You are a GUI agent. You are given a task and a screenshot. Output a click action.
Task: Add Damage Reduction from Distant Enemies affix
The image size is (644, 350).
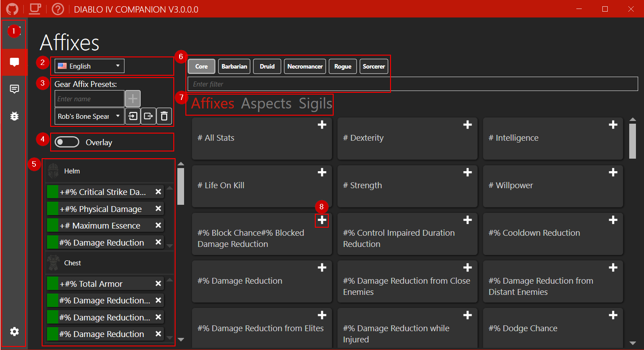[x=613, y=268]
